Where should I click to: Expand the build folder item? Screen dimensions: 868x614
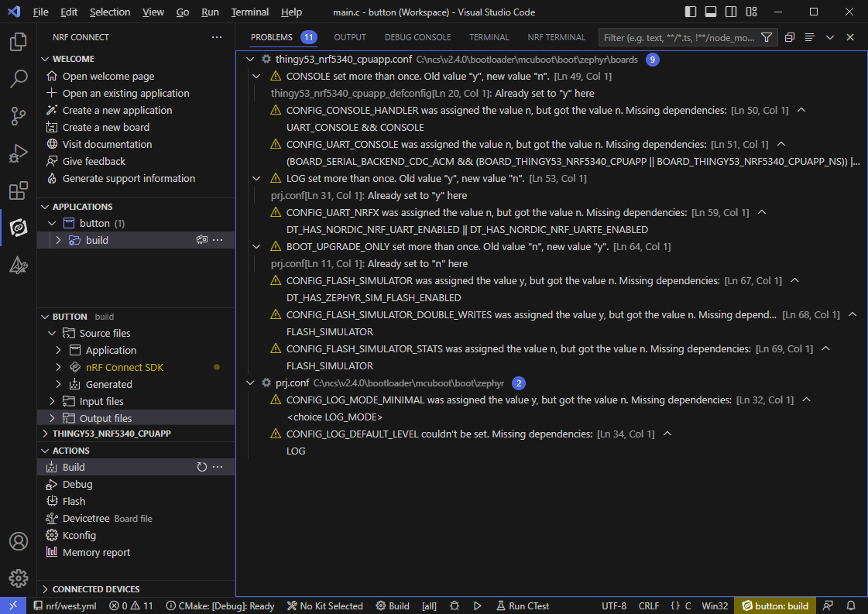click(58, 240)
